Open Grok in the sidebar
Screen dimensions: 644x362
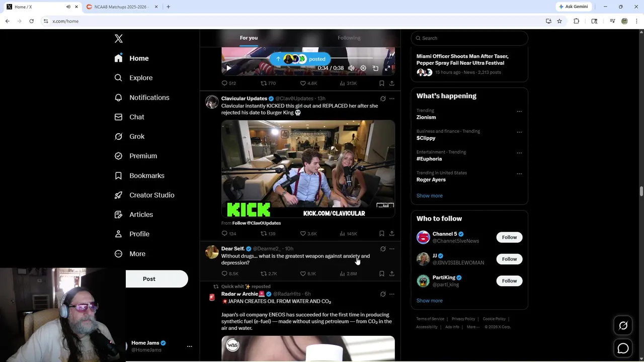(x=129, y=136)
